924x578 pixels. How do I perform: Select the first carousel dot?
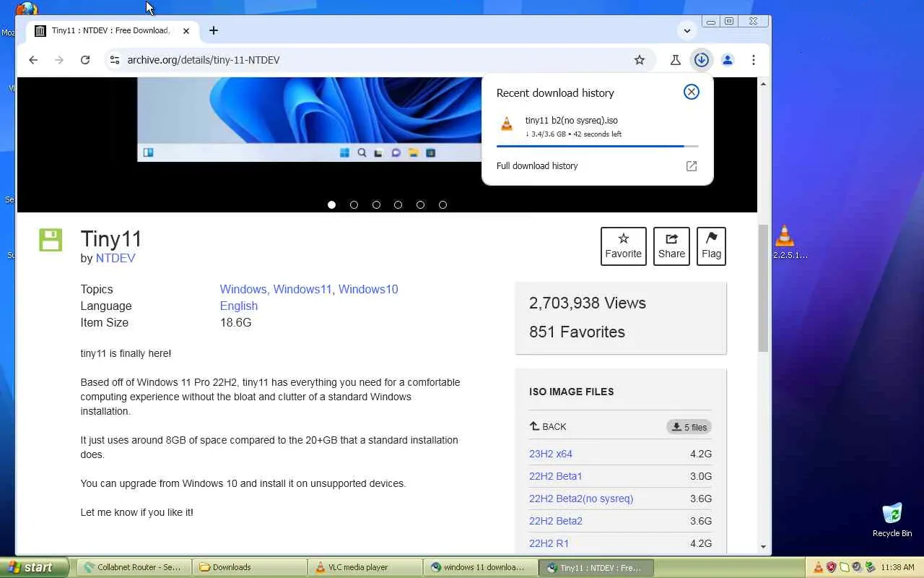331,205
